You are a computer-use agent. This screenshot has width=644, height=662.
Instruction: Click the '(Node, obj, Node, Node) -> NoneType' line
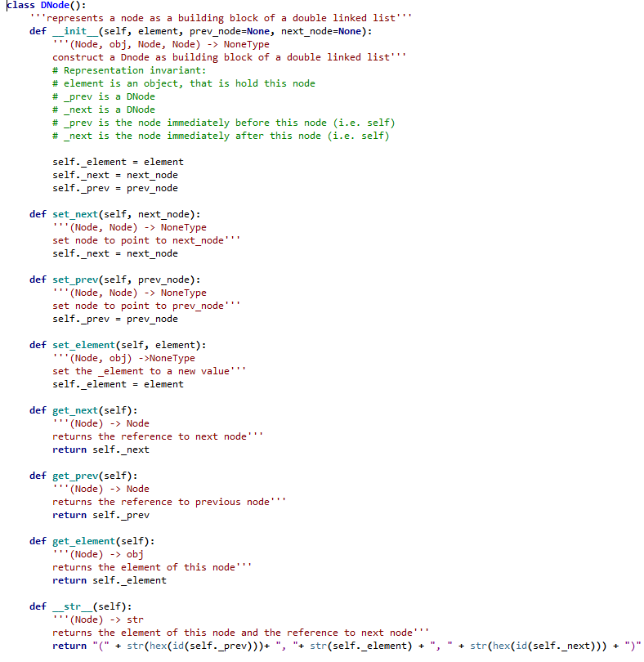tap(161, 44)
